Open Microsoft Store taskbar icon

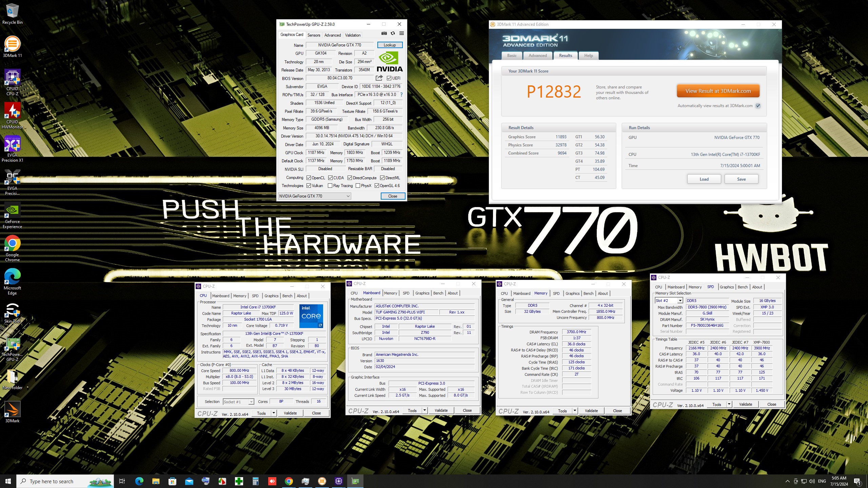click(172, 481)
